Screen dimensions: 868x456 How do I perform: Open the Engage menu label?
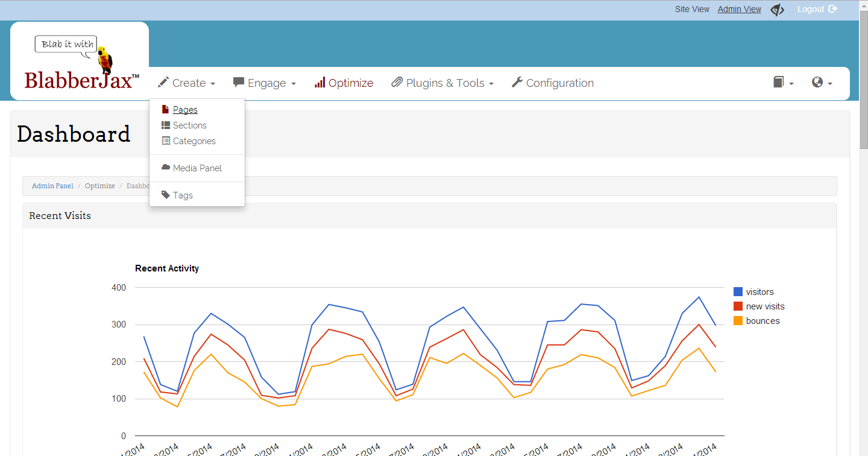[x=267, y=83]
